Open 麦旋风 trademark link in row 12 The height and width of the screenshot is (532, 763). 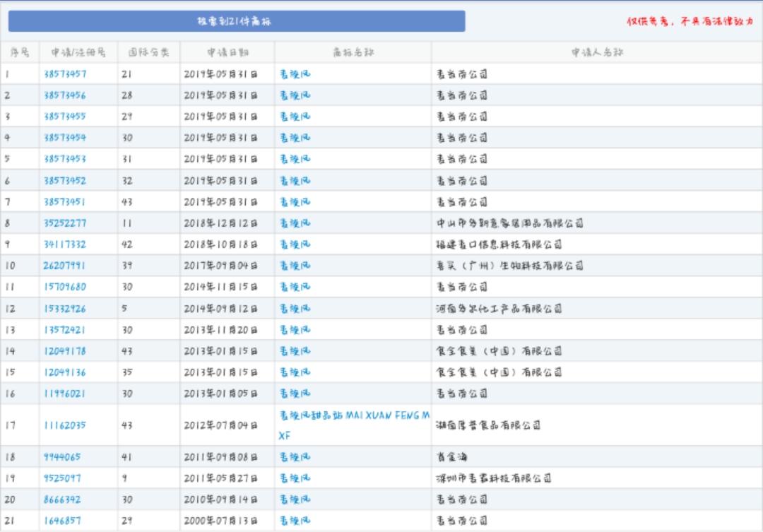[295, 309]
